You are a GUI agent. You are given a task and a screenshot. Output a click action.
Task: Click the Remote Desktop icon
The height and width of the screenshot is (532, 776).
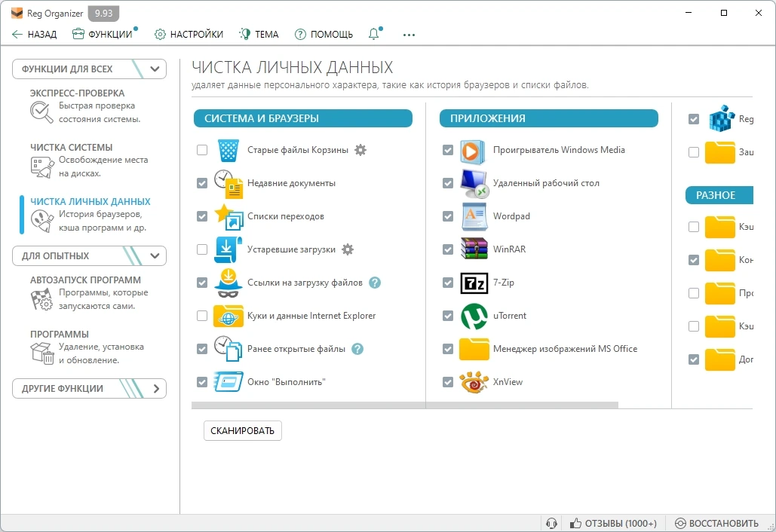pyautogui.click(x=474, y=183)
